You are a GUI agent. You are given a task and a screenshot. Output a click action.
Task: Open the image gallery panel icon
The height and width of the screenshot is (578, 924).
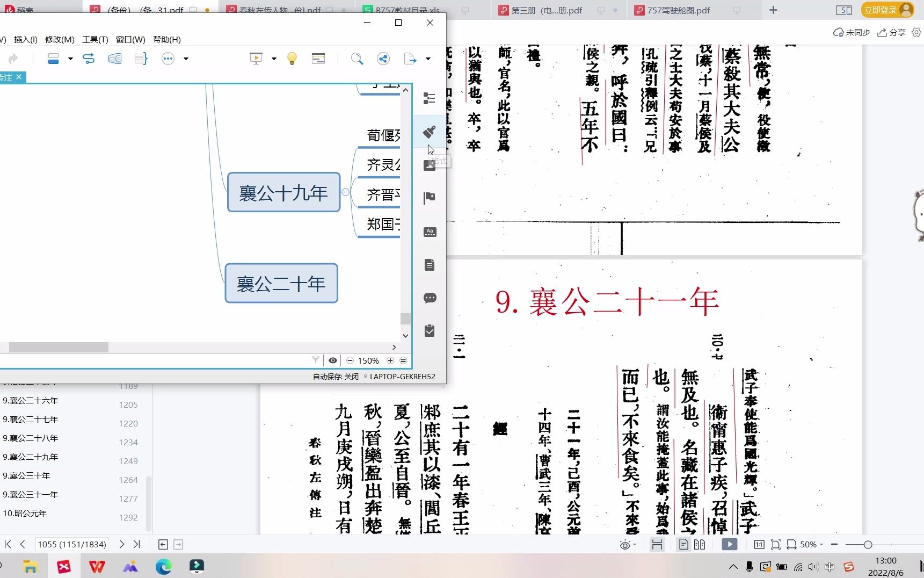pos(430,165)
